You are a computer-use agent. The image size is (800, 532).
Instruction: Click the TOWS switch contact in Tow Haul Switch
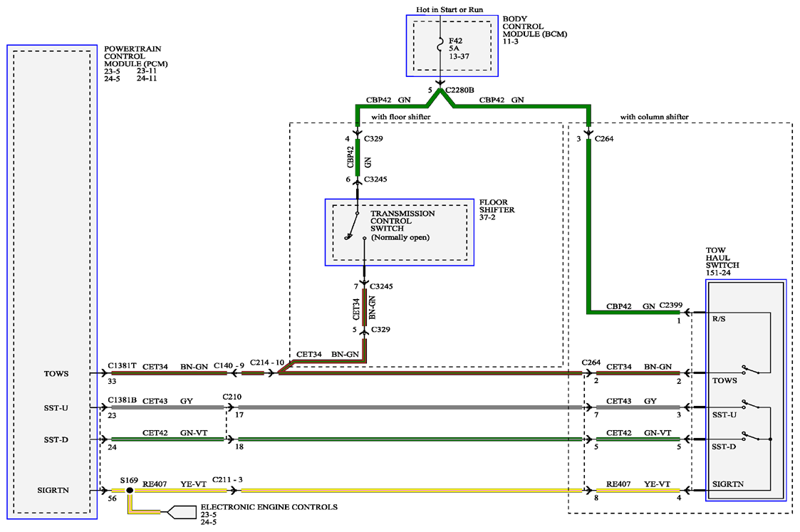point(751,370)
